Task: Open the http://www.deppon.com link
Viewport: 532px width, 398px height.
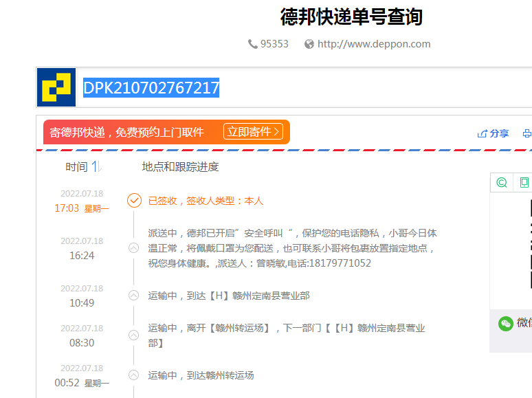Action: tap(374, 44)
